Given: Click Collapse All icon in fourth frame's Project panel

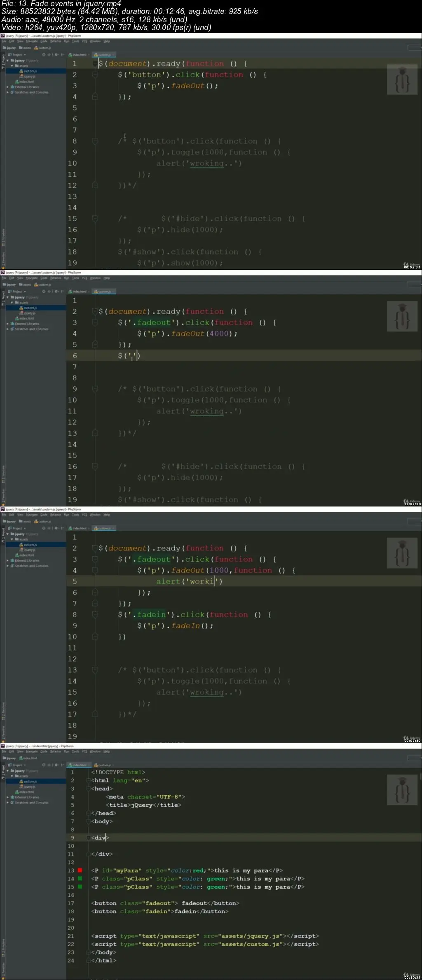Looking at the screenshot, I should [x=49, y=765].
